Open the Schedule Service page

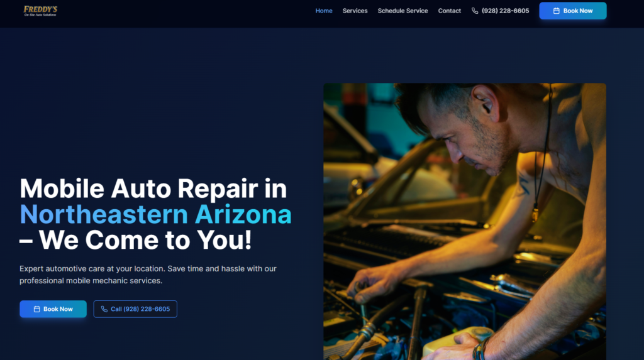pyautogui.click(x=402, y=11)
